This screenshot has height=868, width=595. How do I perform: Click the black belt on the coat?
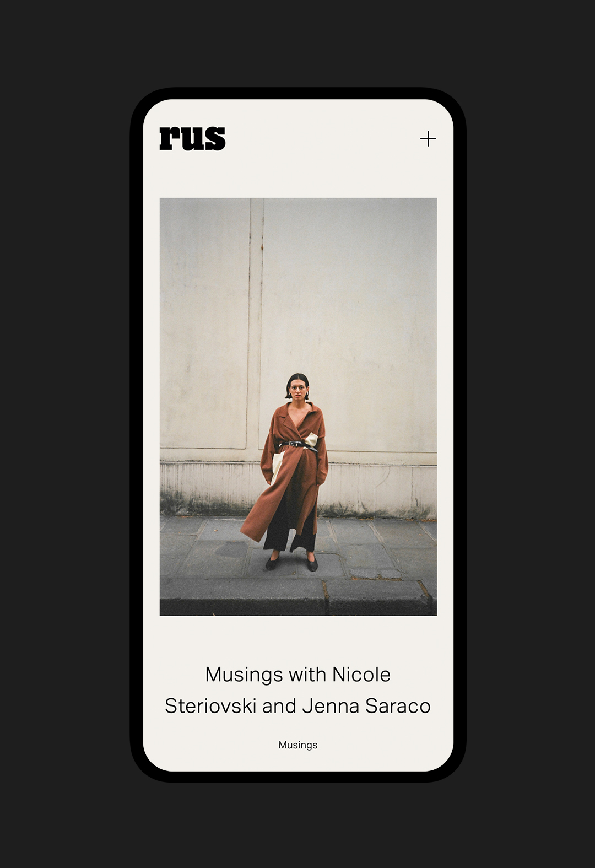(298, 445)
